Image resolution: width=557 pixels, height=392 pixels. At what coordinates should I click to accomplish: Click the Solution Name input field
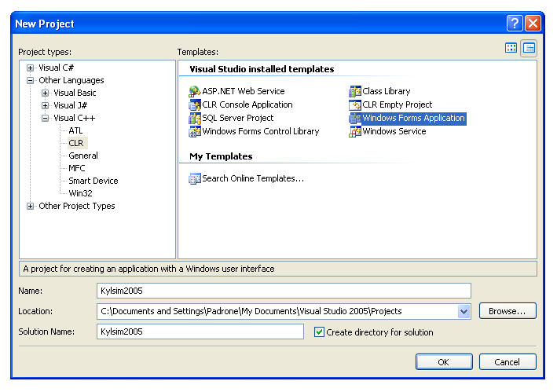point(200,332)
